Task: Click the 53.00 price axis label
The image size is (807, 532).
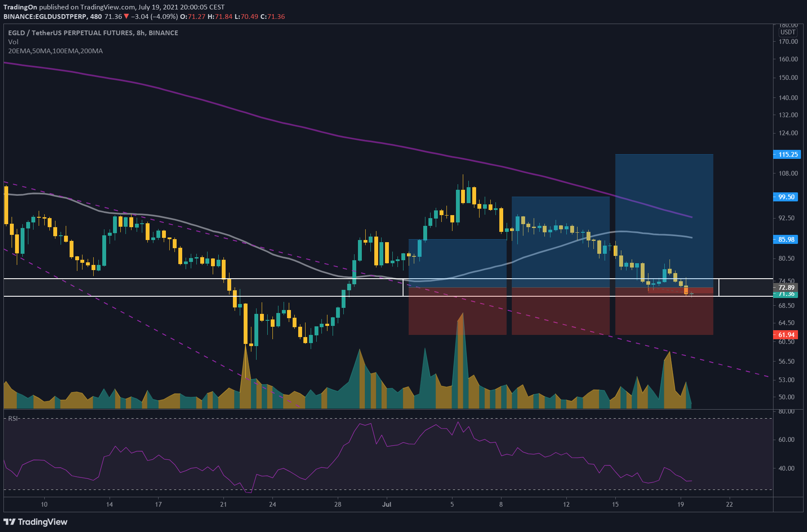Action: click(x=786, y=380)
